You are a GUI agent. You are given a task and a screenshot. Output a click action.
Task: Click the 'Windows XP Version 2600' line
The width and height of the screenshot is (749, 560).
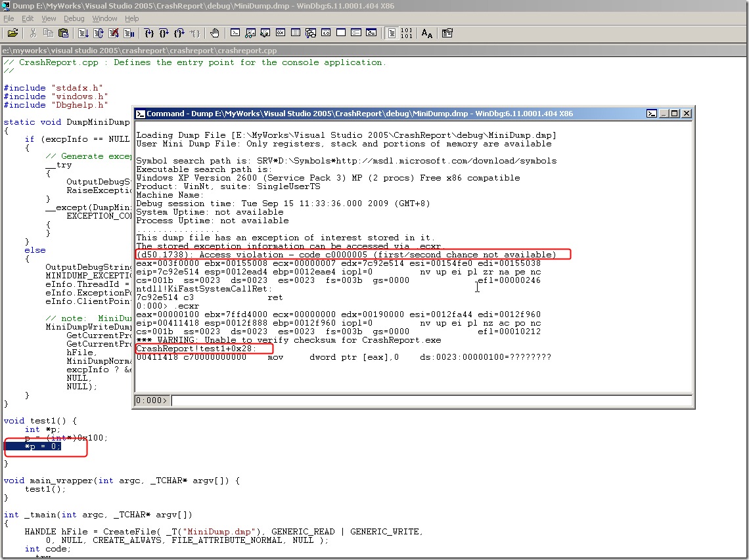(328, 178)
